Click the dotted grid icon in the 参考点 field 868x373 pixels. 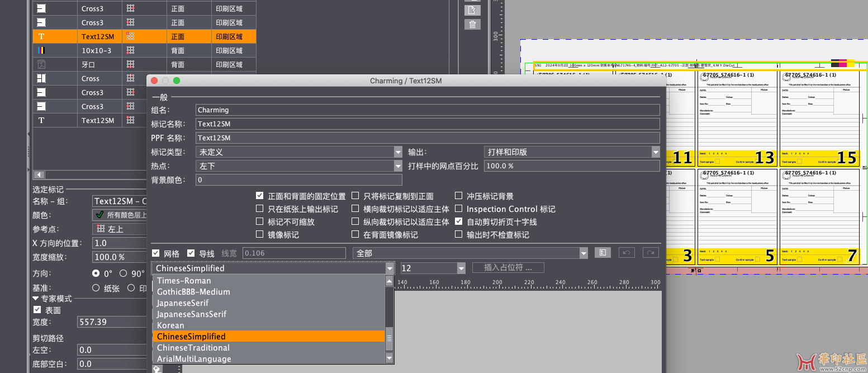(101, 229)
